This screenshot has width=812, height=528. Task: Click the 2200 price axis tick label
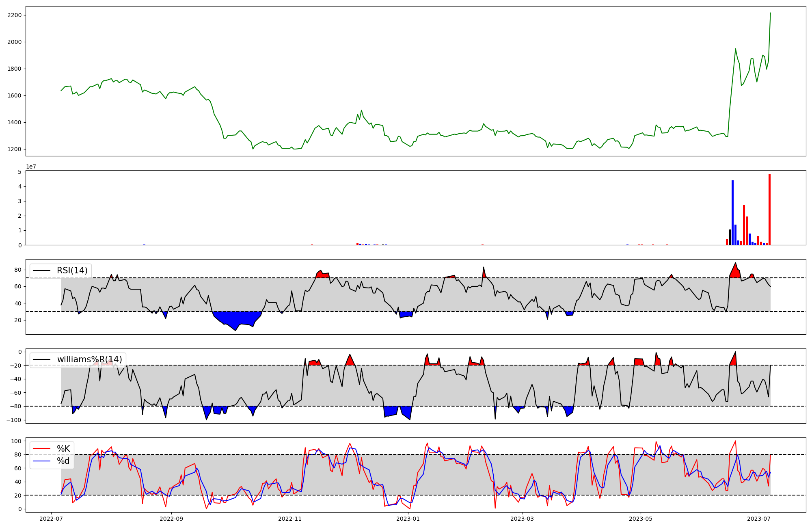tap(14, 15)
